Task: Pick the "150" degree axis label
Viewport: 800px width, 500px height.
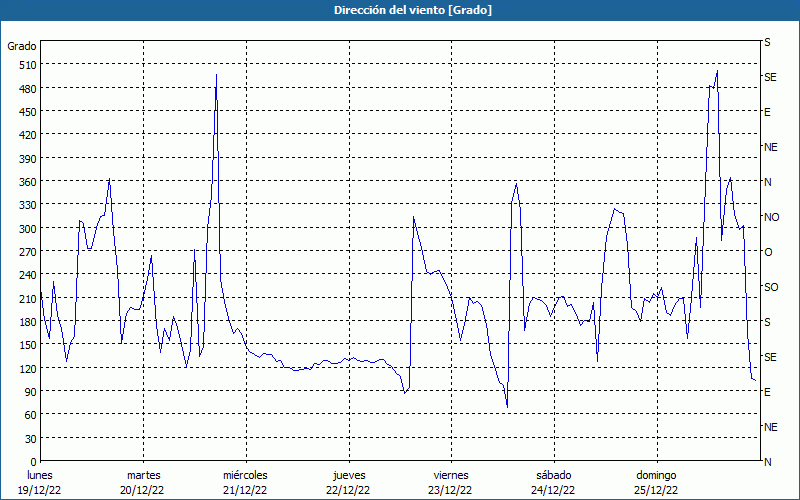Action: pos(28,345)
